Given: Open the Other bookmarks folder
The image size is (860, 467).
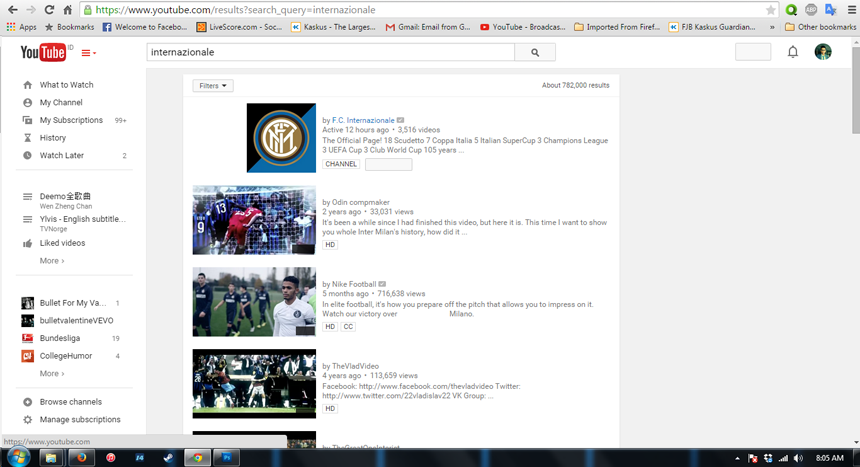Looking at the screenshot, I should tap(821, 27).
